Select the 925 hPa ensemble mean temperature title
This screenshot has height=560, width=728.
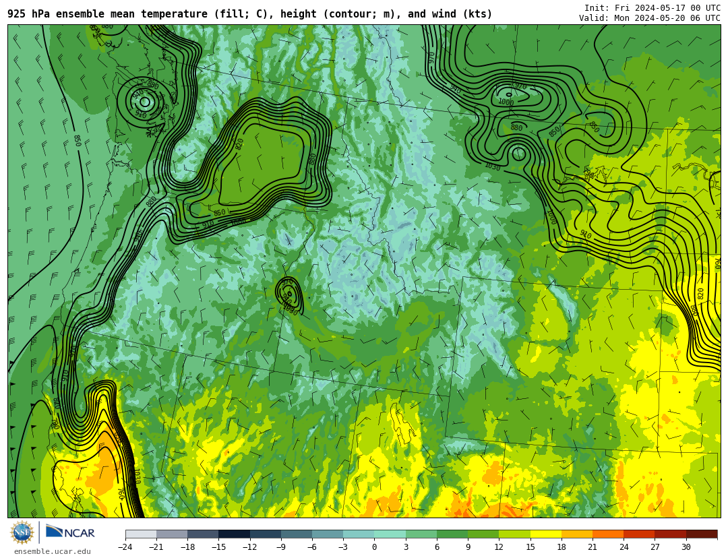pos(250,14)
